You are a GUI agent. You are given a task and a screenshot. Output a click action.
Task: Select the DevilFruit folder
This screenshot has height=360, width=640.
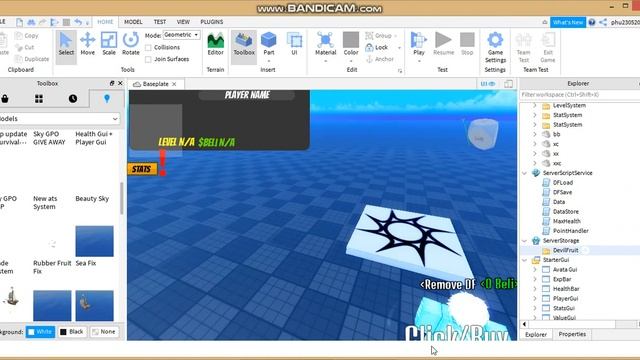[565, 250]
